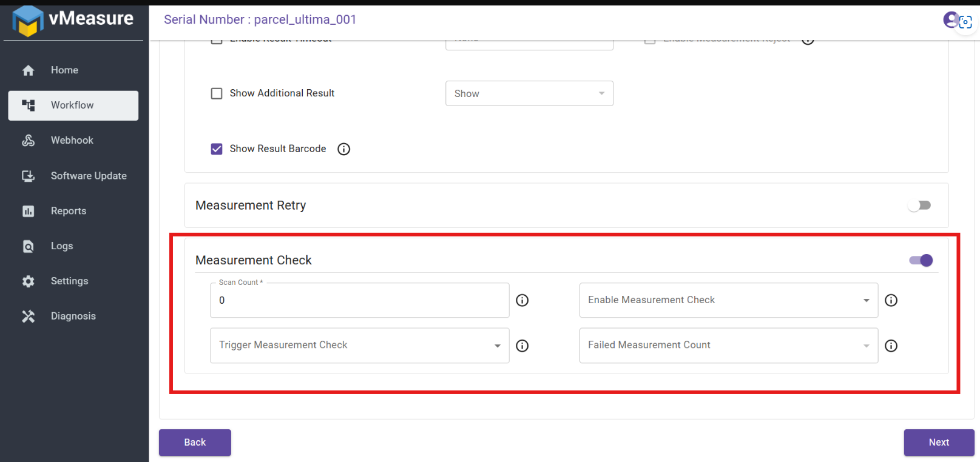
Task: Enable the Measurement Retry toggle
Action: pyautogui.click(x=919, y=206)
